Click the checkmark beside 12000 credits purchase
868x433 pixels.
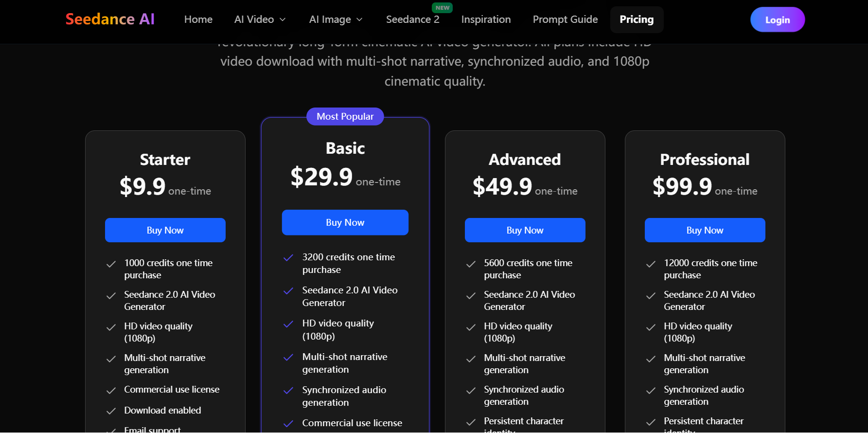651,264
